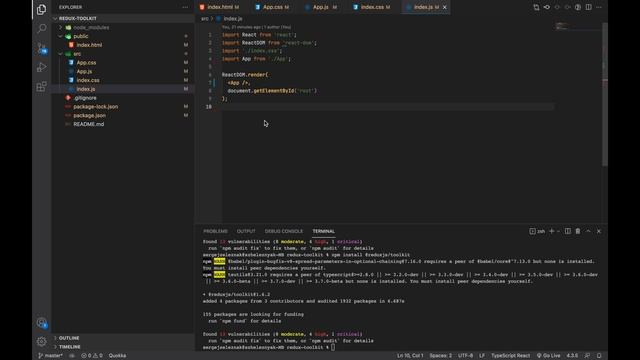Open the OUTPUT panel tab

pyautogui.click(x=246, y=231)
